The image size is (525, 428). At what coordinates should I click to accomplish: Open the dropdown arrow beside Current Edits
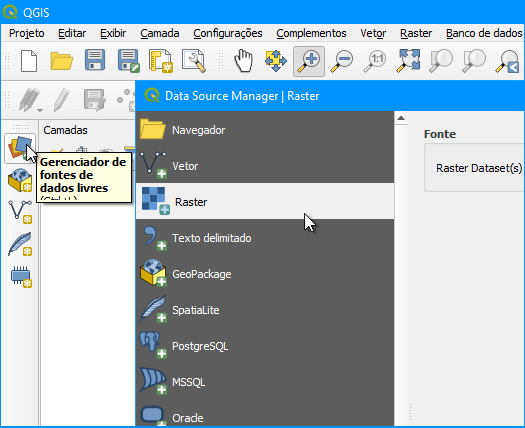[x=40, y=110]
